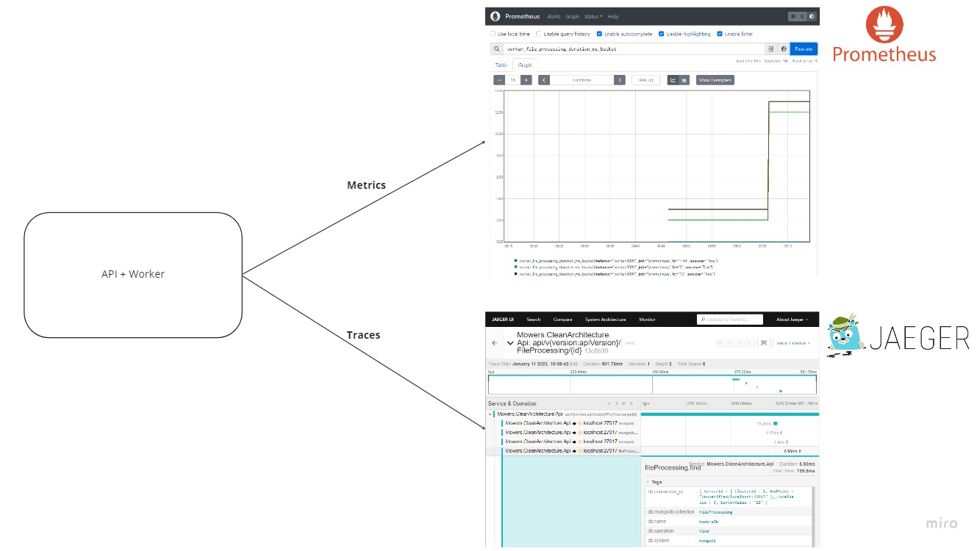Image resolution: width=980 pixels, height=551 pixels.
Task: Select span bar labeled 1.4ms
Action: pos(787,442)
